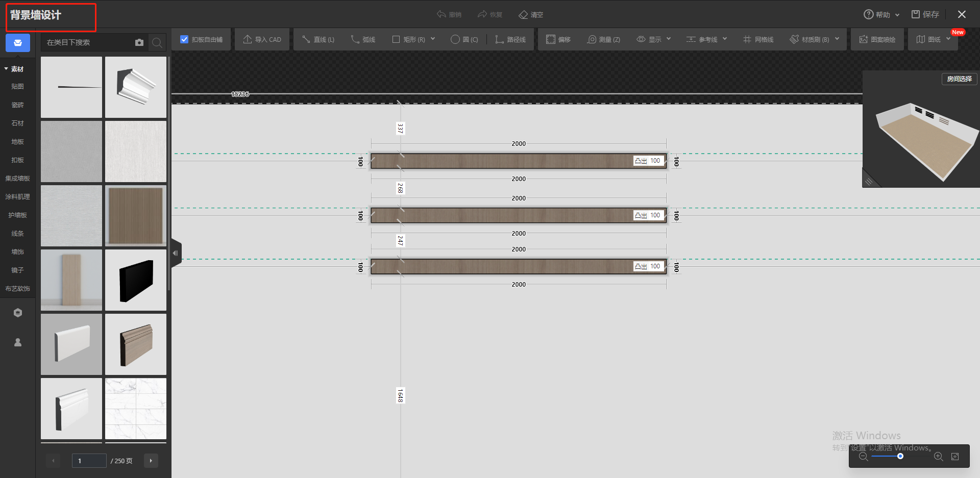Image resolution: width=980 pixels, height=478 pixels.
Task: Select the black block thumbnail
Action: [136, 280]
